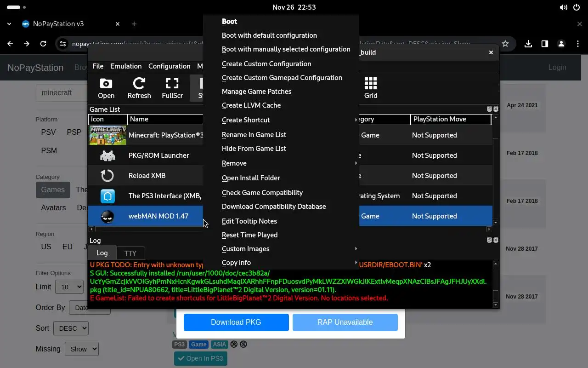Open the File menu
This screenshot has height=368, width=588.
98,66
